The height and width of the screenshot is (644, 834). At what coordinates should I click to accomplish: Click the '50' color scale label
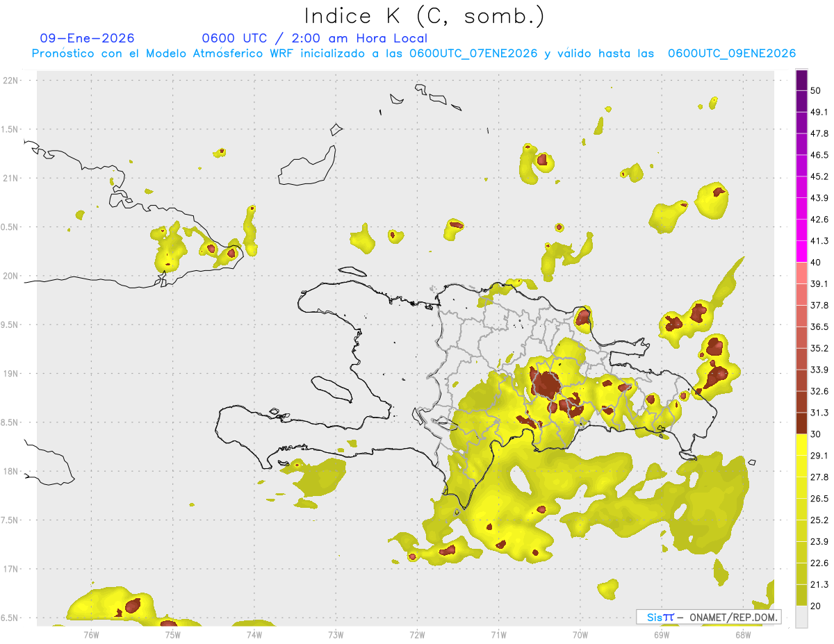pos(816,90)
